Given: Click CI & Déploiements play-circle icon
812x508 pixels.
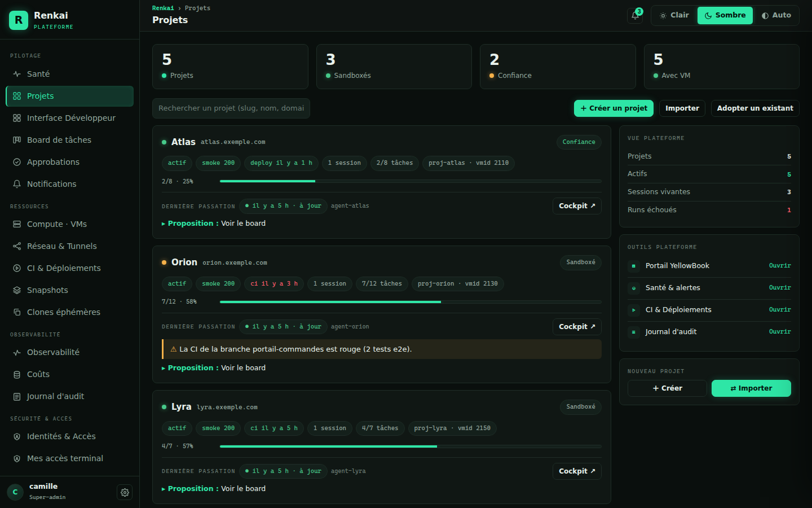Looking at the screenshot, I should coord(17,268).
